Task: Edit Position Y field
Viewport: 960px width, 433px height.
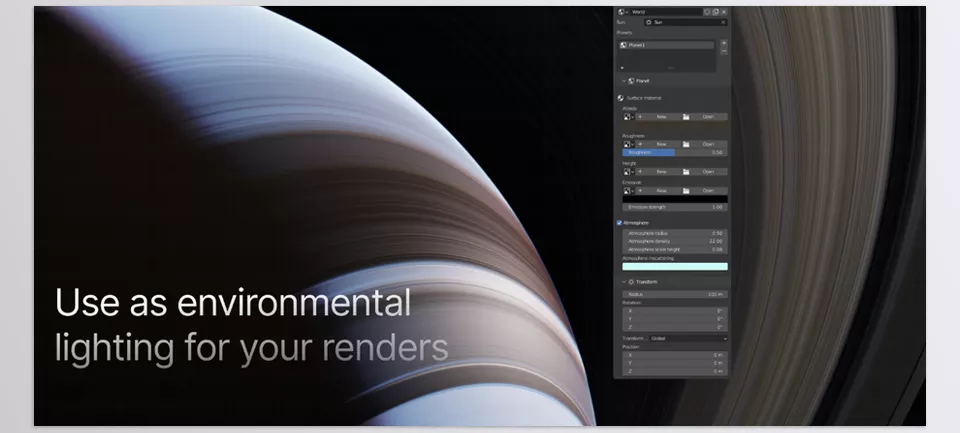Action: pos(675,363)
